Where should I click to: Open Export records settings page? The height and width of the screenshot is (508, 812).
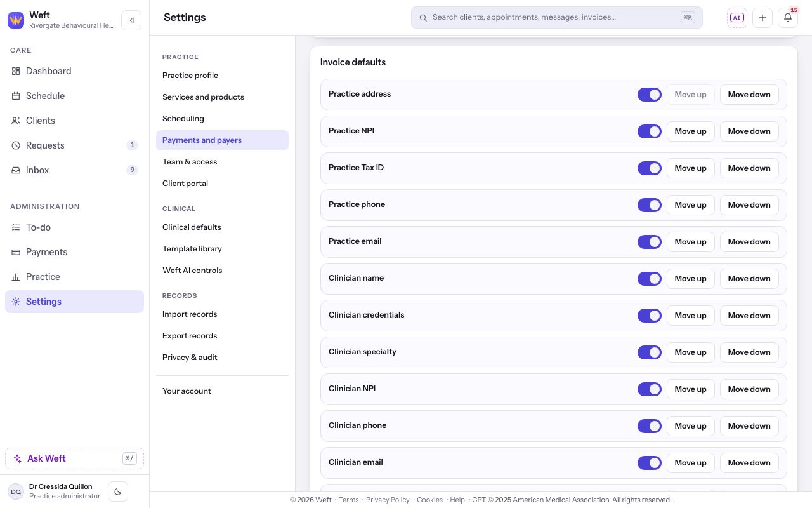(222, 336)
